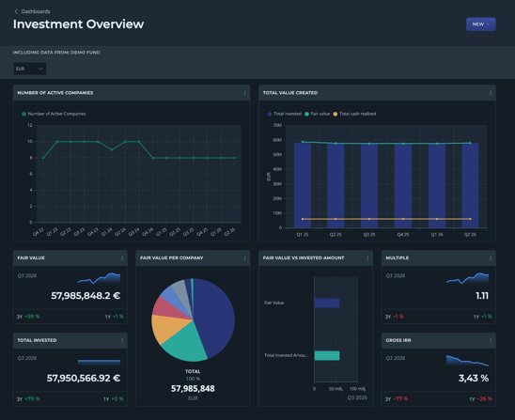Toggle the Fair value legend series

pyautogui.click(x=318, y=114)
